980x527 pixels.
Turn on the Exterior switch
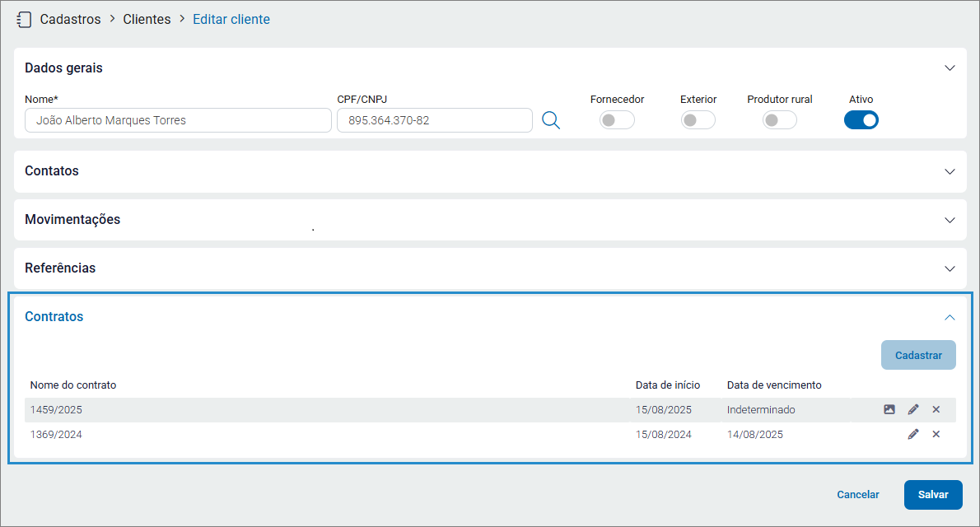(698, 120)
